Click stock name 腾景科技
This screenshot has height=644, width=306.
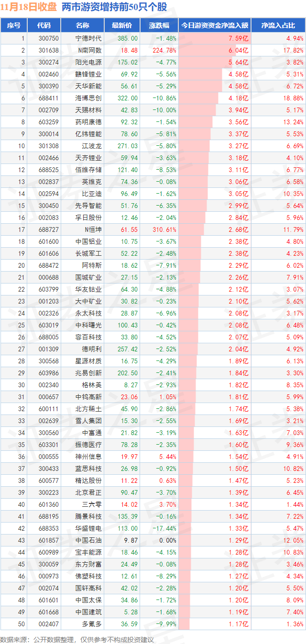(89, 516)
